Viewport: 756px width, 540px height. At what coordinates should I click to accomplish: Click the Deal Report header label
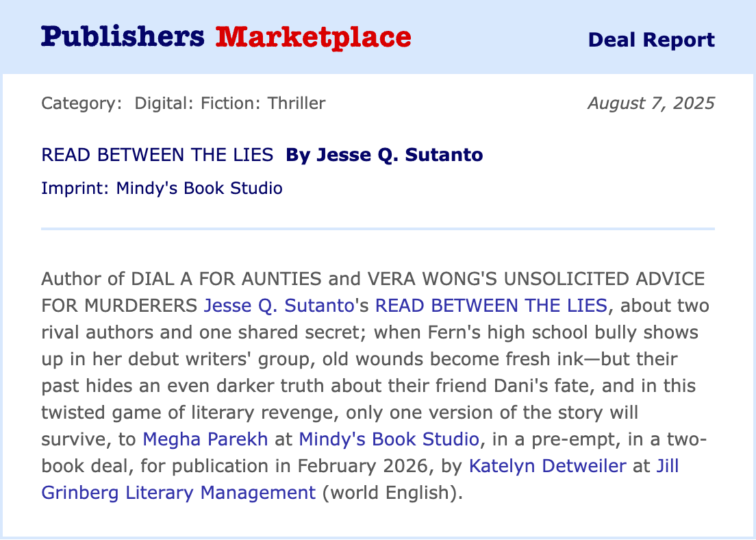click(x=651, y=40)
